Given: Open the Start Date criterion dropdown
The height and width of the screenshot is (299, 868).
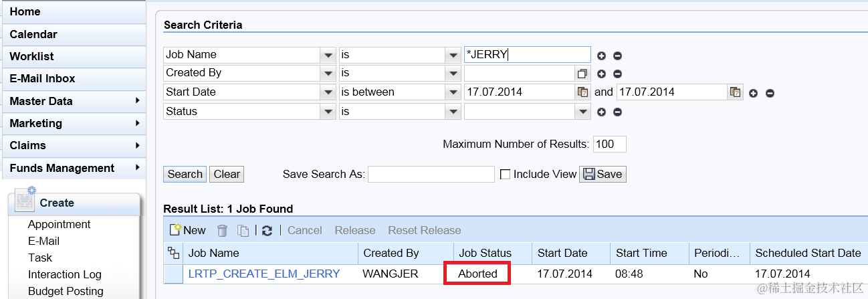Looking at the screenshot, I should [328, 92].
